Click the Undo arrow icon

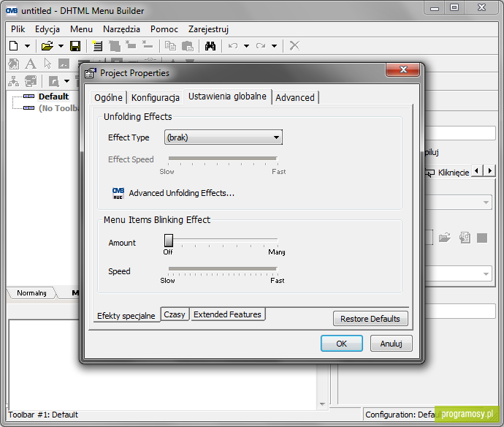pos(233,46)
